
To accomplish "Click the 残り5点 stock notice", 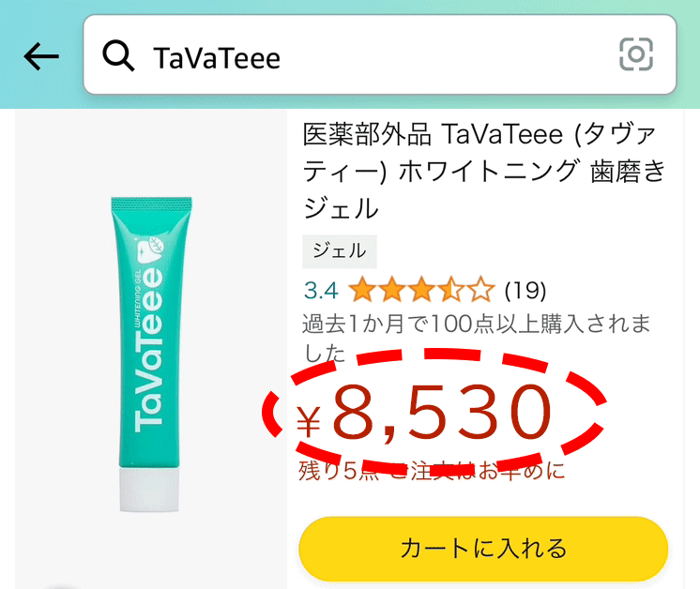I will tap(340, 472).
